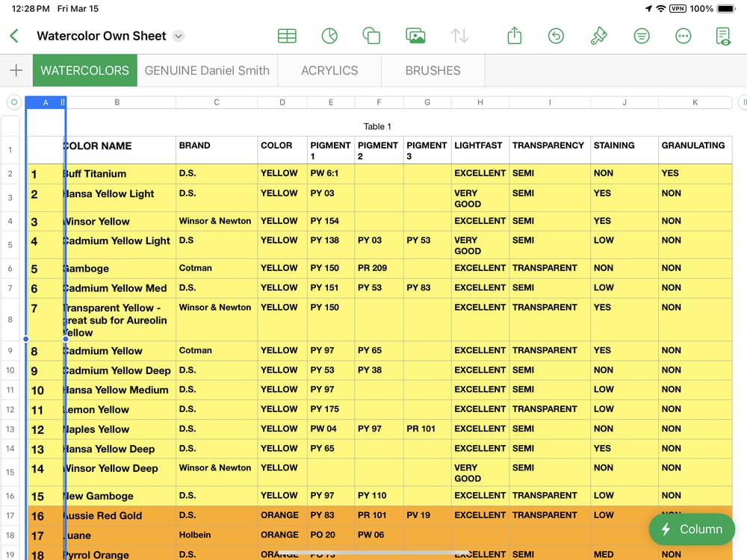This screenshot has height=560, width=747.
Task: Select the STAINING header cell
Action: click(x=624, y=150)
